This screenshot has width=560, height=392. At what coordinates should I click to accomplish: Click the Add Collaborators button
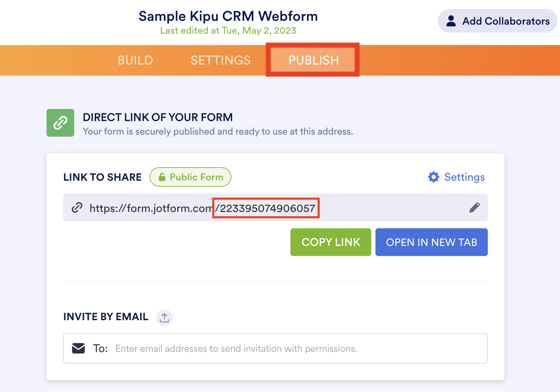(x=498, y=21)
